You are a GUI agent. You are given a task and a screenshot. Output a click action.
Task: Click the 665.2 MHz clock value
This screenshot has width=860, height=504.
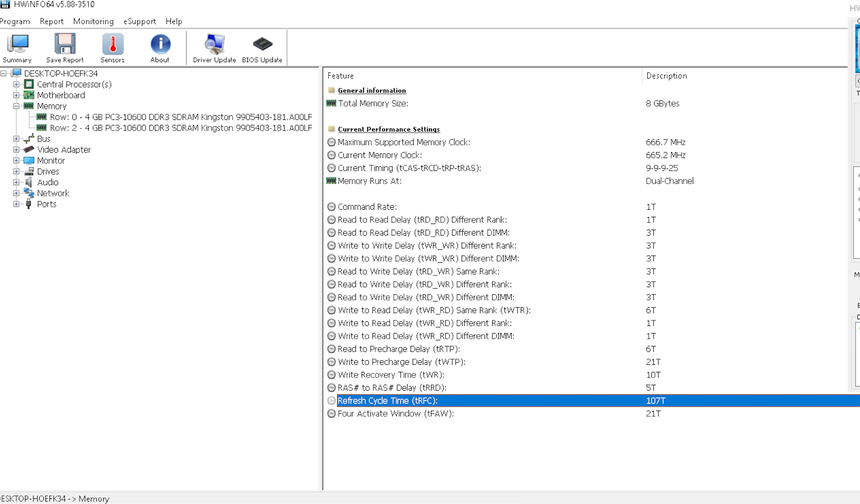[x=666, y=155]
